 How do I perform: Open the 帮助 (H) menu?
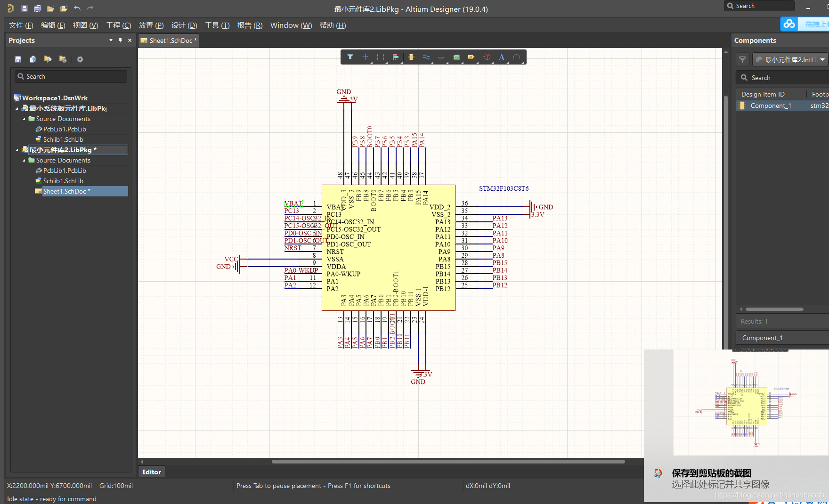click(333, 25)
